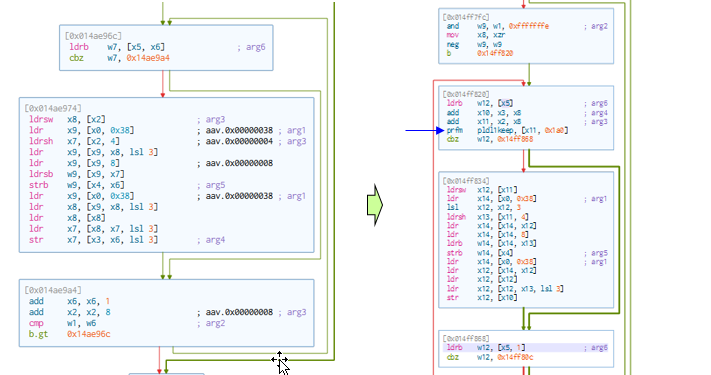
Task: Click highlighted 'ldrb w12, [x5, 1]' line
Action: click(526, 348)
